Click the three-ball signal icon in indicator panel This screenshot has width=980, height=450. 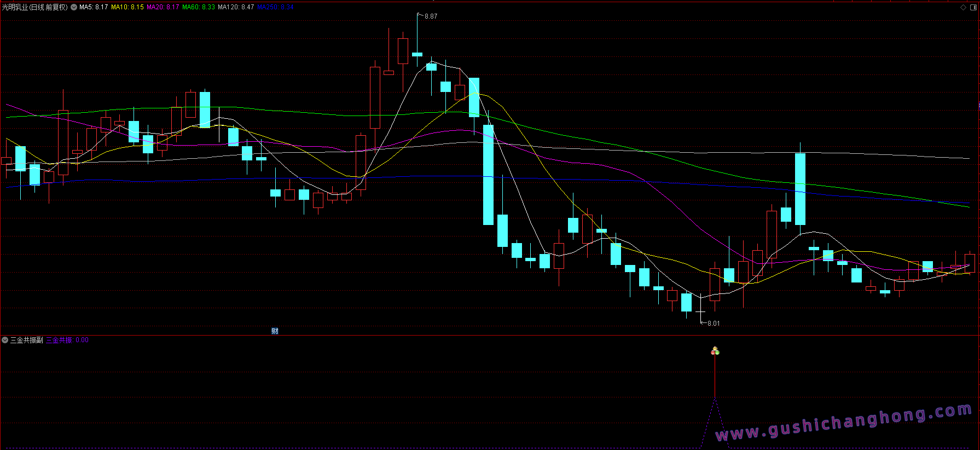point(715,351)
